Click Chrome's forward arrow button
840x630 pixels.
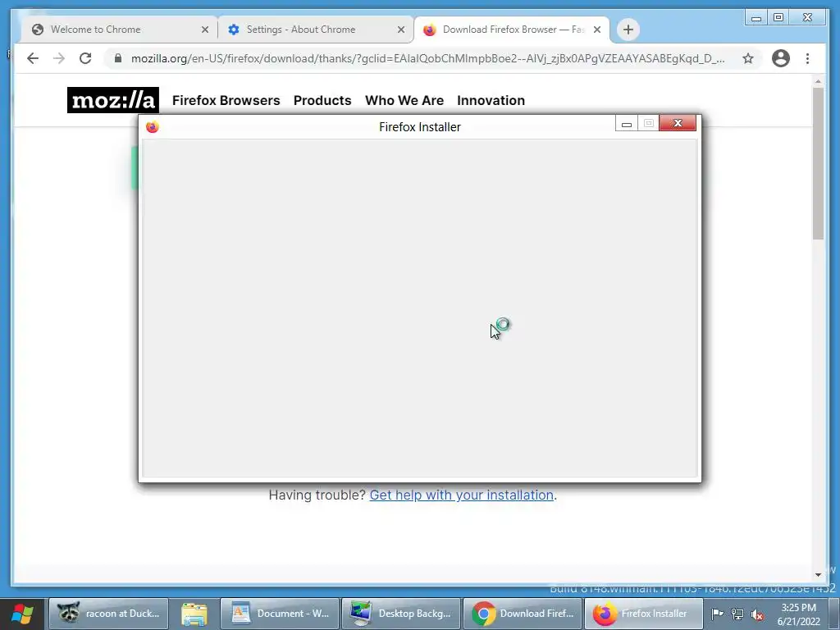click(59, 58)
